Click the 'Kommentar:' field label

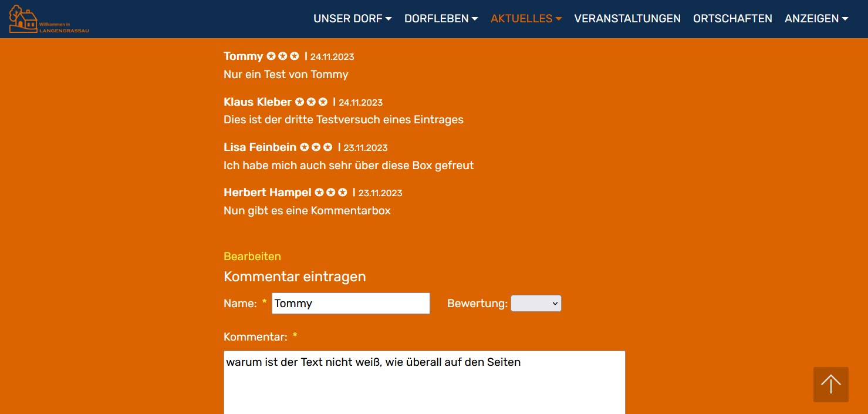pyautogui.click(x=255, y=337)
